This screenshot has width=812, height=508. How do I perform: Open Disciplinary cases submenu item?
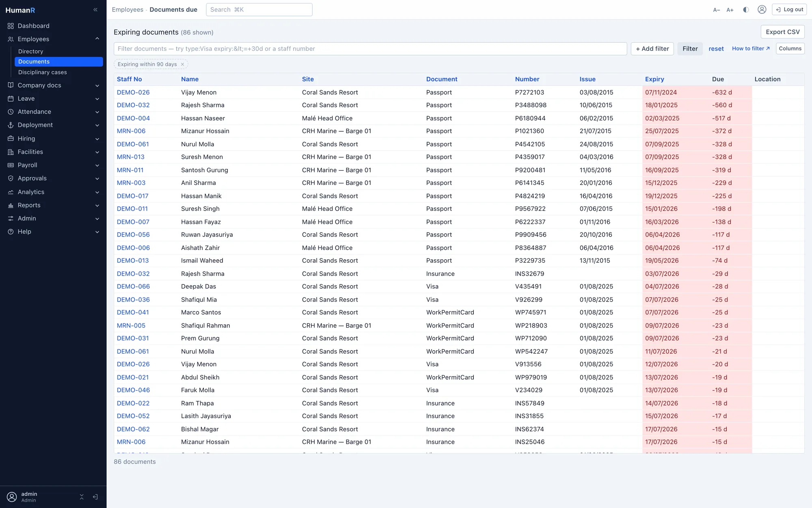59,72
